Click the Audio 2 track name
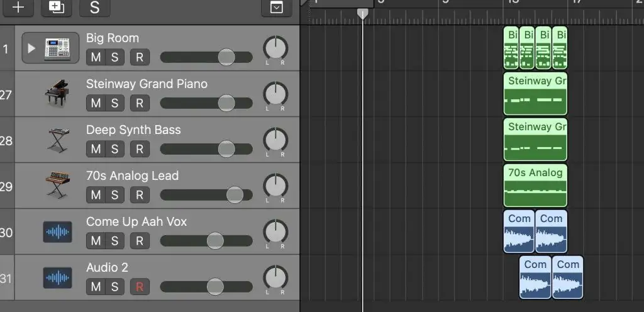This screenshot has width=644, height=312. coord(107,268)
